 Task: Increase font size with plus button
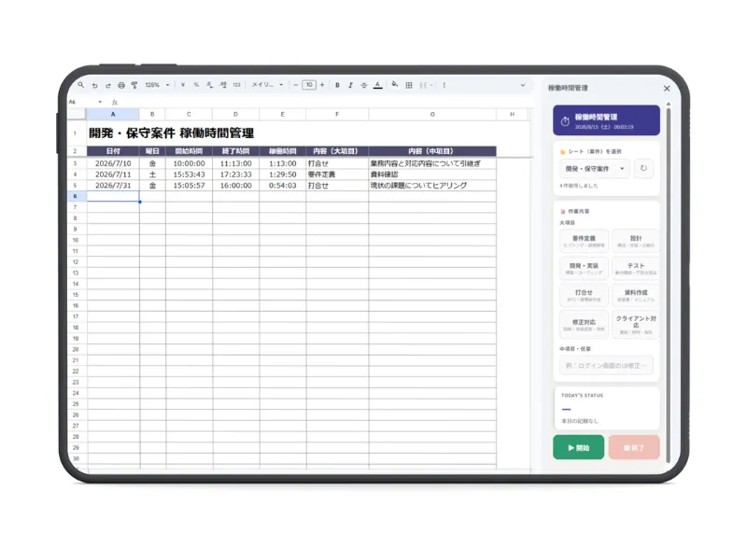tap(322, 85)
